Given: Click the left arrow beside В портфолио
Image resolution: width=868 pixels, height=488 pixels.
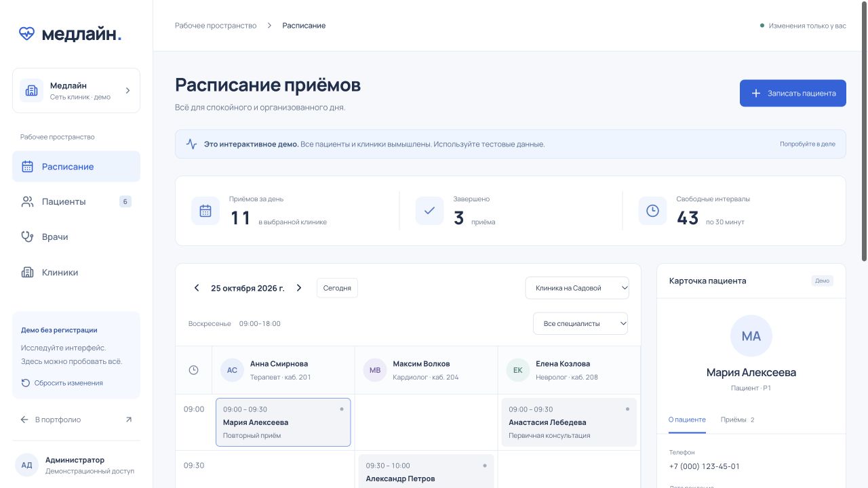Looking at the screenshot, I should pos(24,420).
